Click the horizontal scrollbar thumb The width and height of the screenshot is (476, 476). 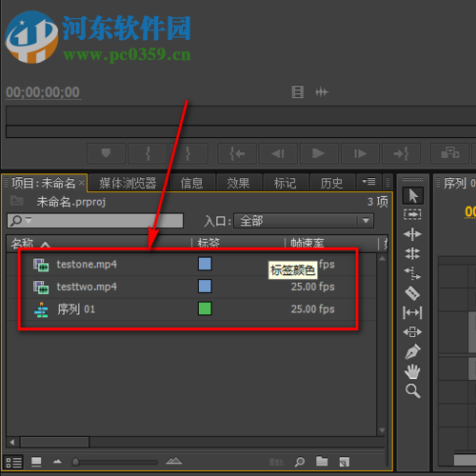[x=54, y=442]
